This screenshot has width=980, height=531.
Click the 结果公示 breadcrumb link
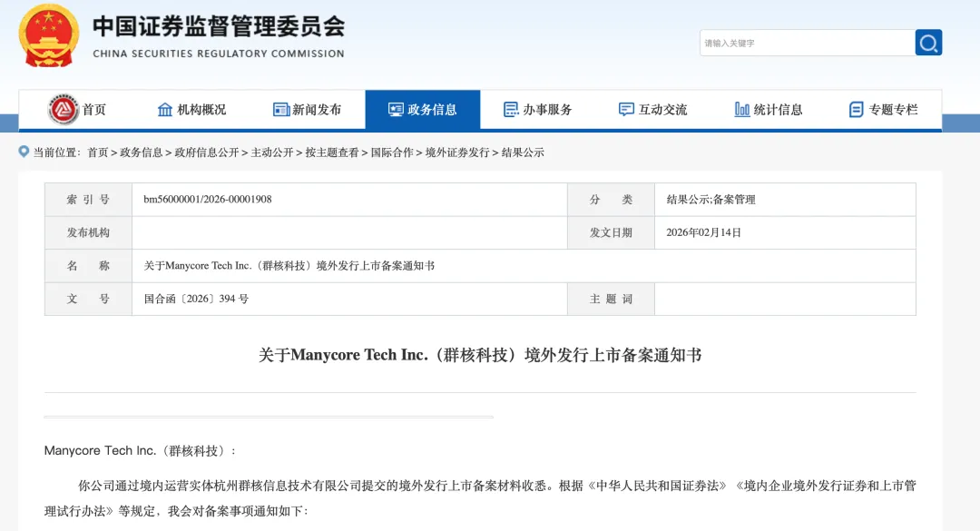click(x=523, y=152)
